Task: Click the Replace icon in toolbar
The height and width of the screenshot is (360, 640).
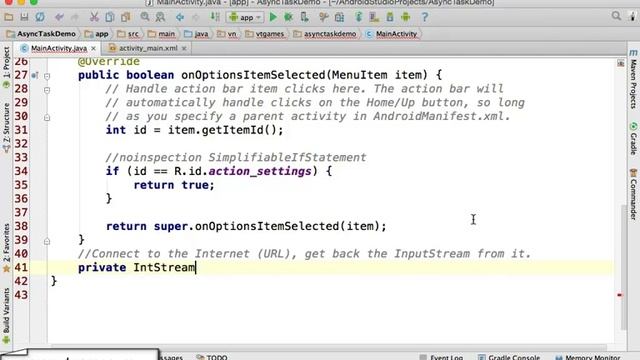Action: pos(160,17)
